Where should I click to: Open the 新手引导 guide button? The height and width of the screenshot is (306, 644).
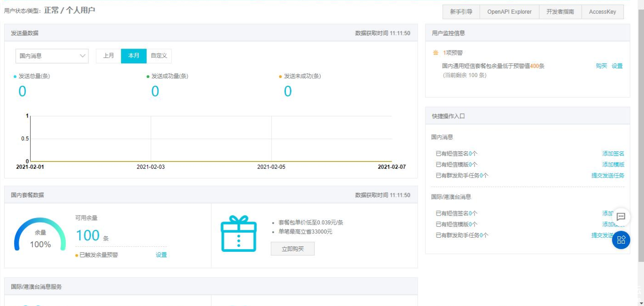click(461, 12)
